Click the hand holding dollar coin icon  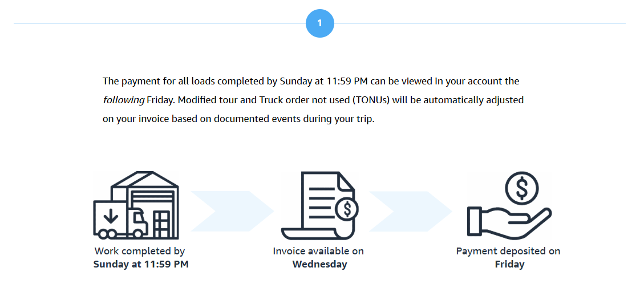509,205
